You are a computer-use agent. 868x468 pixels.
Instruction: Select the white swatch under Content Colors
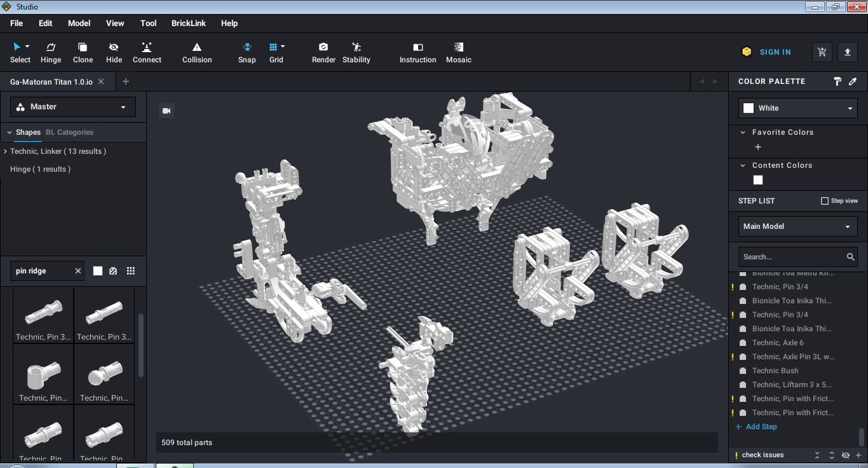757,180
